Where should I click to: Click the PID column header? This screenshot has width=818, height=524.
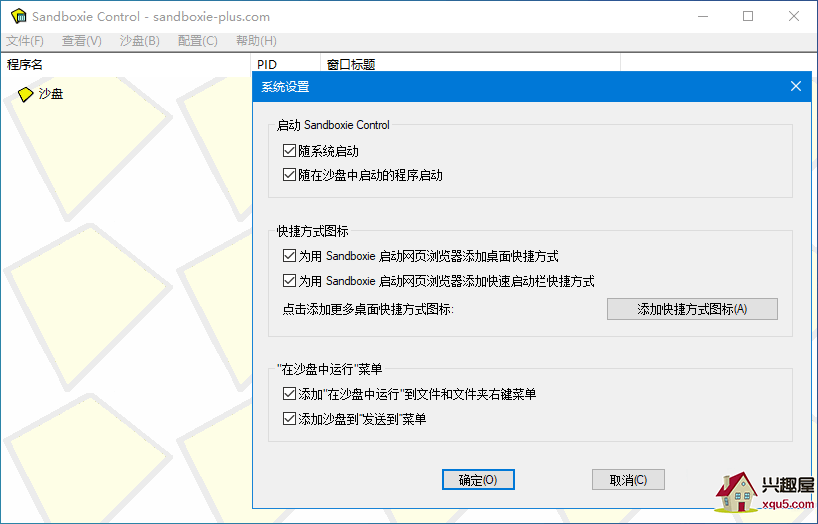click(285, 65)
